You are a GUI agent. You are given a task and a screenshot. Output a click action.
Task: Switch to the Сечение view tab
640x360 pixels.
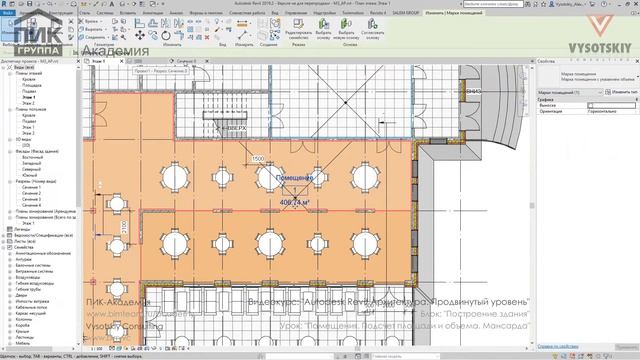coord(186,61)
